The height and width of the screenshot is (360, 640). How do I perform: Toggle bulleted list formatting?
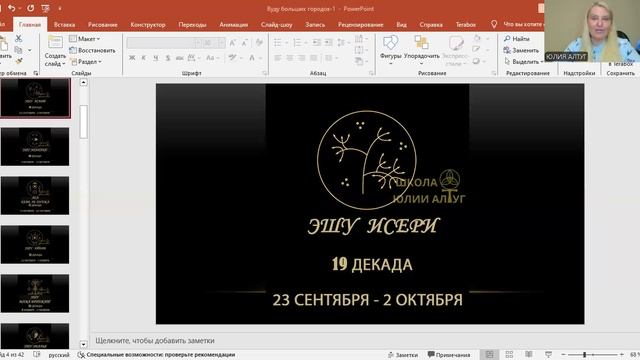point(278,42)
